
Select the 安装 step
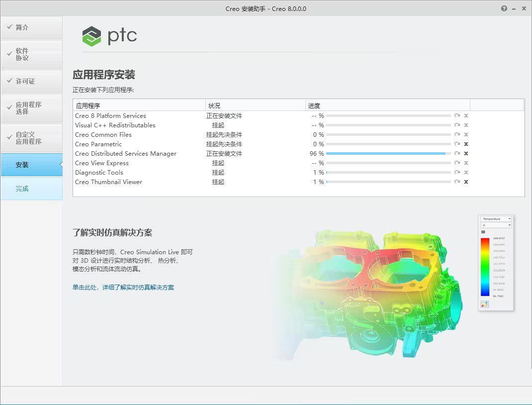[31, 165]
